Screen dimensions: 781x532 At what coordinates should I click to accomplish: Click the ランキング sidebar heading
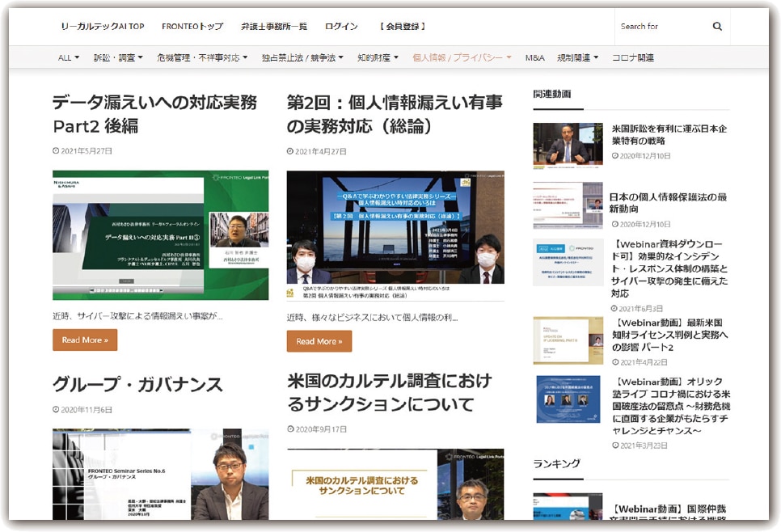(x=557, y=464)
